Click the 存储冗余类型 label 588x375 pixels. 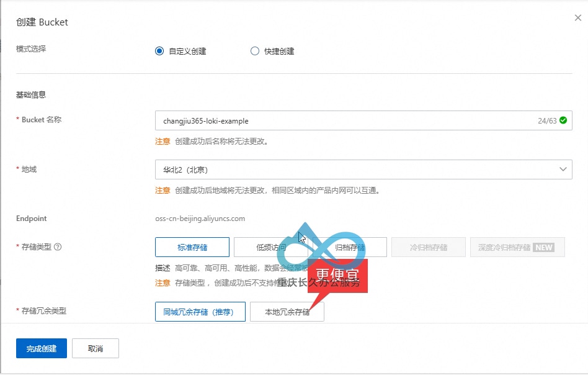click(44, 311)
